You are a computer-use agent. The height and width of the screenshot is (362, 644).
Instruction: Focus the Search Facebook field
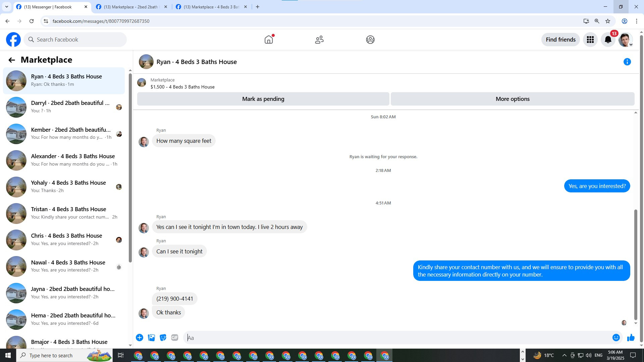[x=75, y=40]
